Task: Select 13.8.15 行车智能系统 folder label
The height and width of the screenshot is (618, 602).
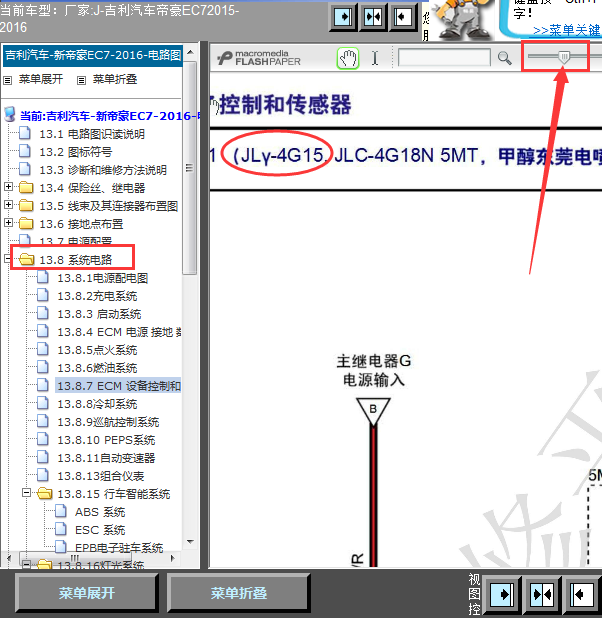Action: click(x=114, y=494)
